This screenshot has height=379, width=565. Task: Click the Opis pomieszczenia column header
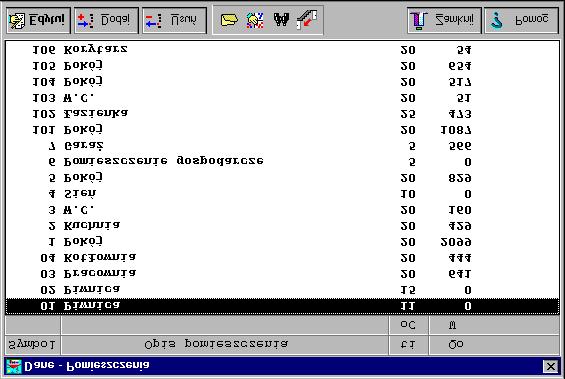click(x=225, y=345)
